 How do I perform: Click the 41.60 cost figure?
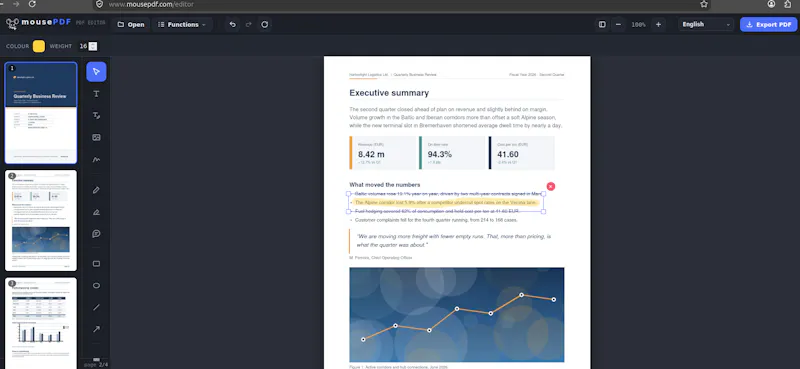tap(508, 154)
